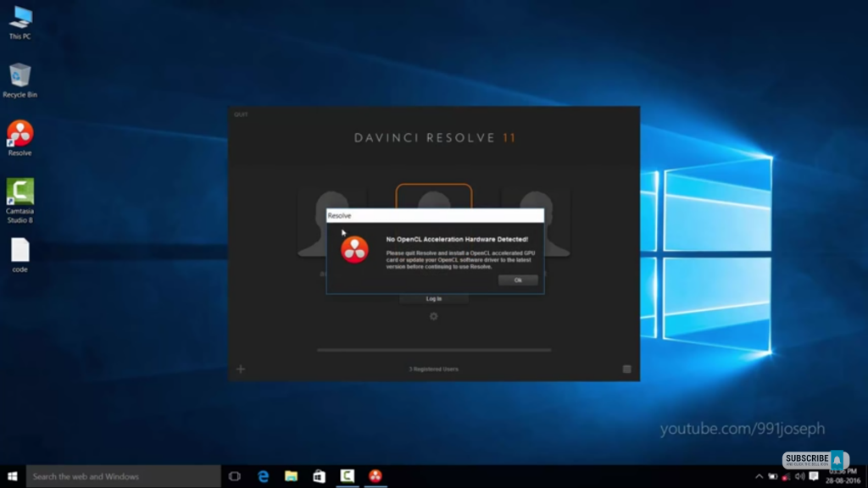Open the Windows Start menu

coord(12,476)
